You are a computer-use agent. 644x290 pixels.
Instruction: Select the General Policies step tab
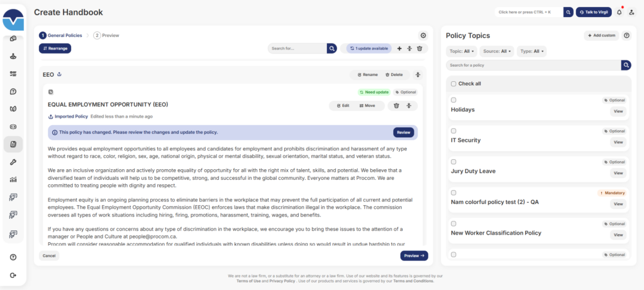(61, 36)
